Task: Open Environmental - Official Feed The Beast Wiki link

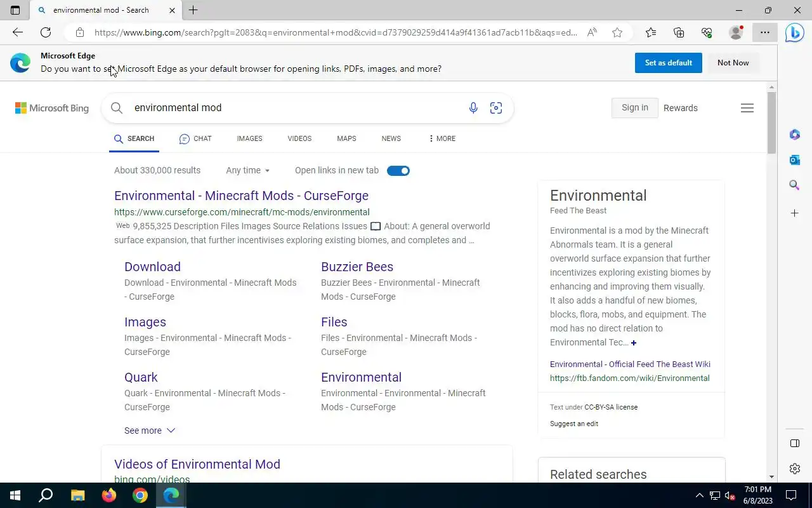Action: coord(630,364)
